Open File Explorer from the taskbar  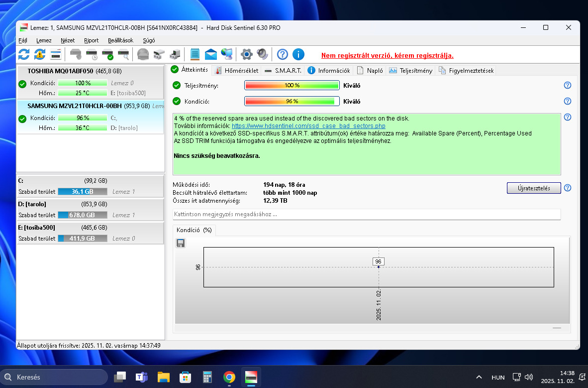(x=164, y=377)
